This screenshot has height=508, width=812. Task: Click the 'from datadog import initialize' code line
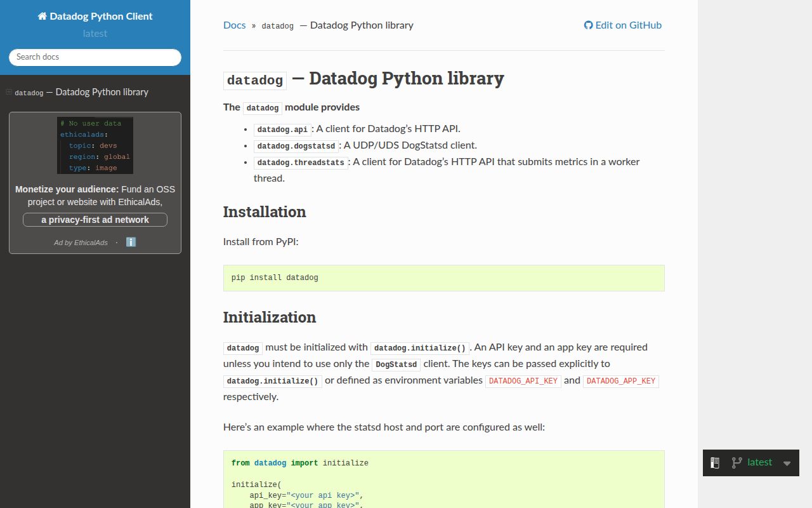[300, 464]
